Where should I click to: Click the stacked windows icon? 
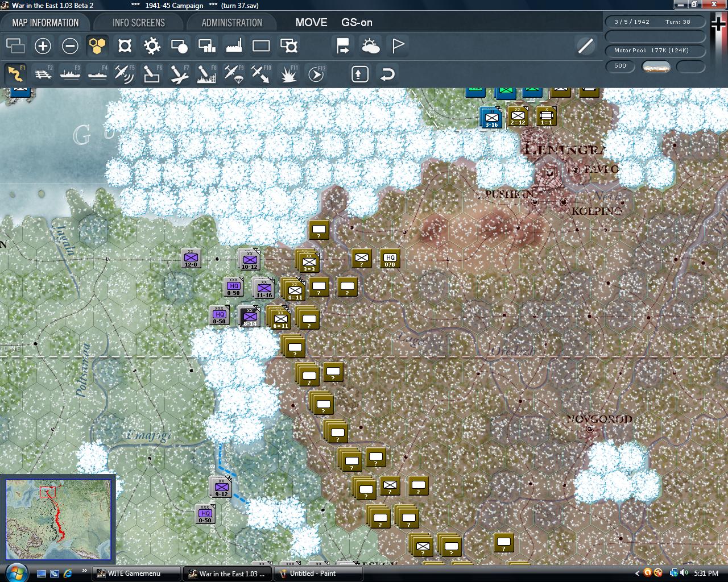click(15, 45)
